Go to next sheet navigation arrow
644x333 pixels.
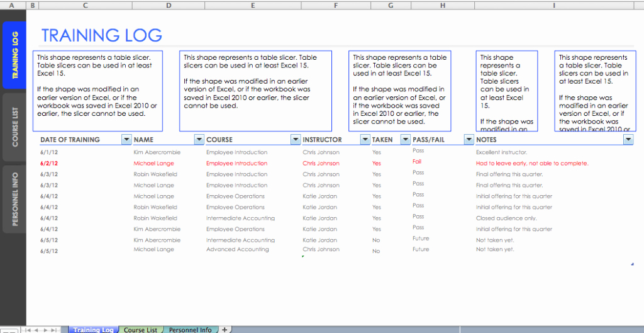pos(45,330)
